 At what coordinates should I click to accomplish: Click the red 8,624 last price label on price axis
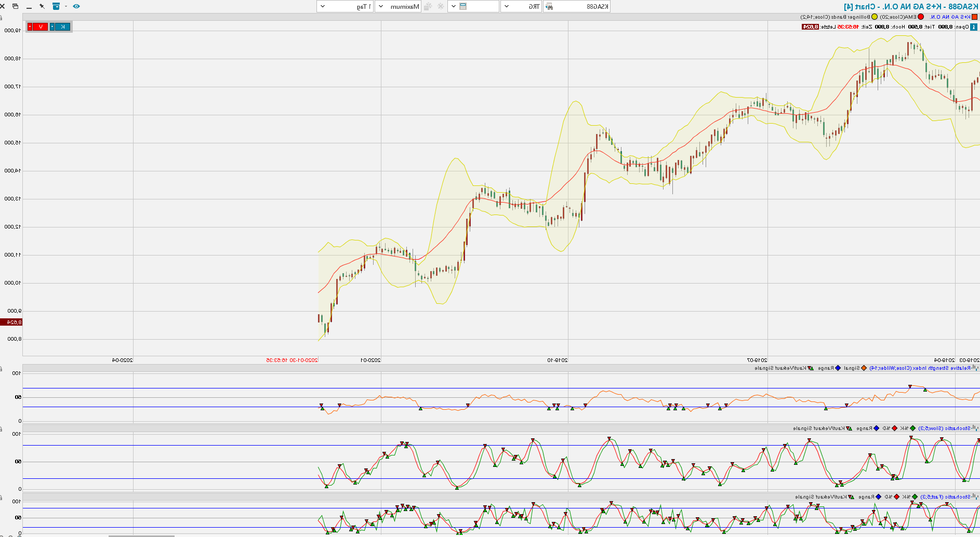coord(11,323)
